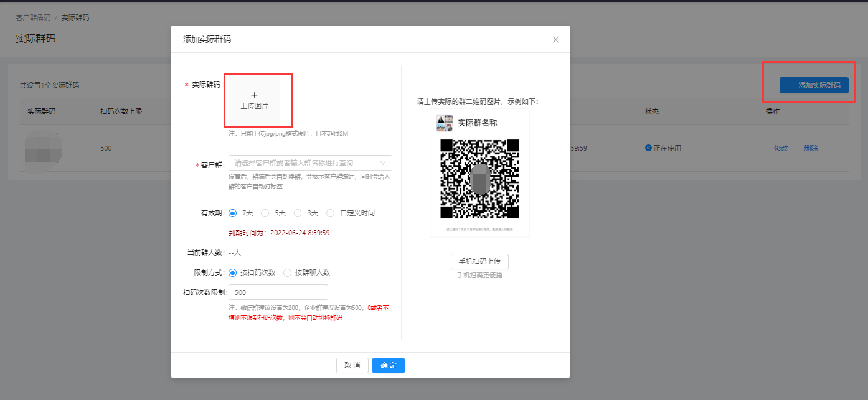
Task: Click the 添加实际群码 dialog title
Action: click(207, 39)
